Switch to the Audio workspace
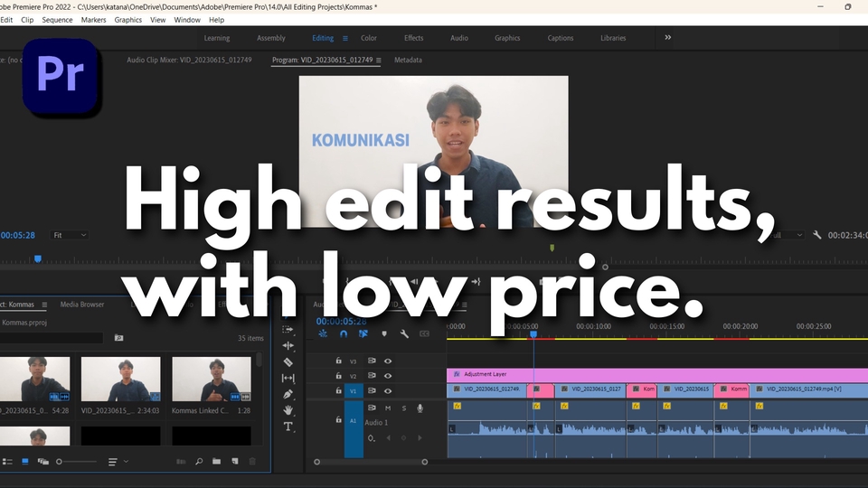Image resolution: width=868 pixels, height=488 pixels. 459,38
